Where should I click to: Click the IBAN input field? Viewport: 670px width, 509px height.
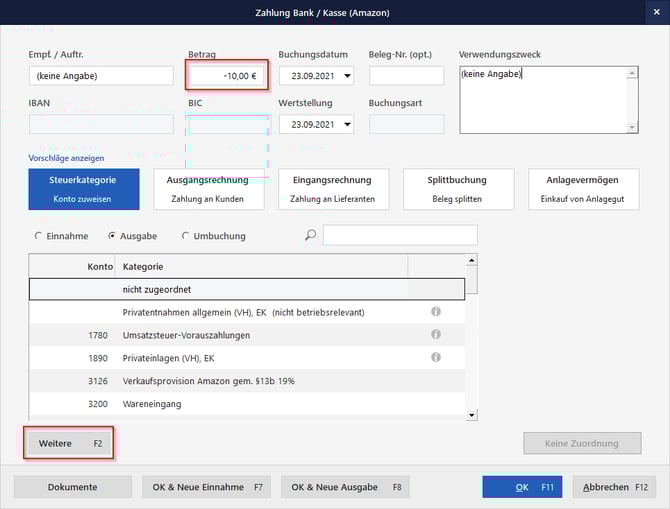tap(101, 124)
